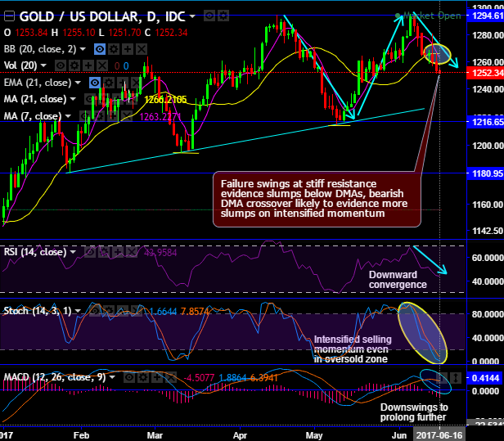Remove the Stoch (14, 3, 1) indicator

coord(137,311)
